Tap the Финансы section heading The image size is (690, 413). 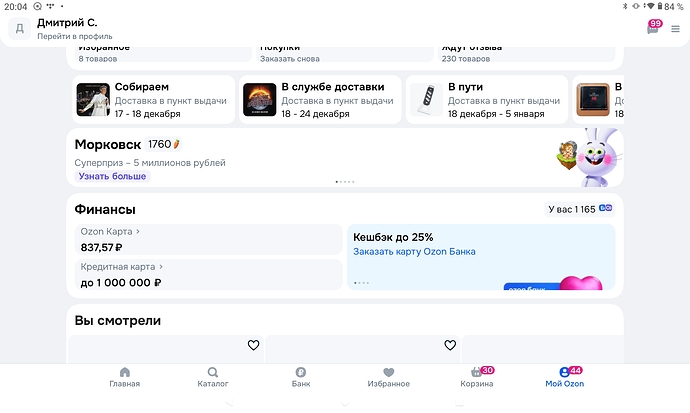[x=105, y=209]
